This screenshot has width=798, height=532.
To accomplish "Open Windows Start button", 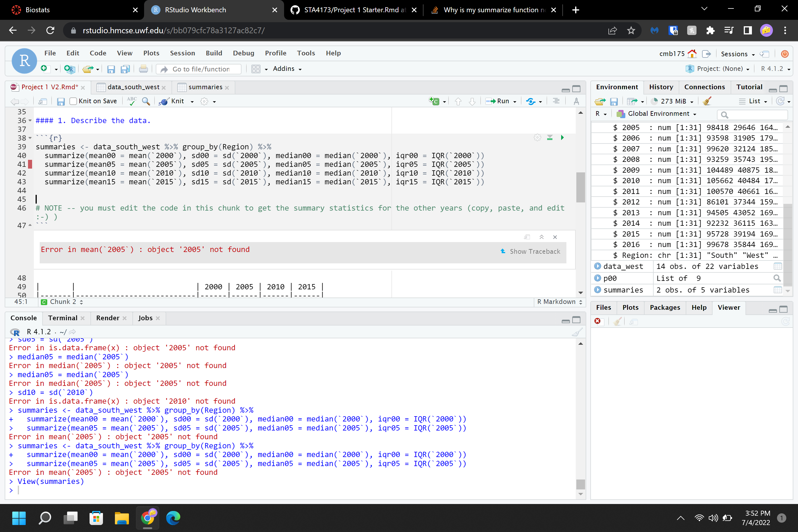I will pyautogui.click(x=19, y=518).
